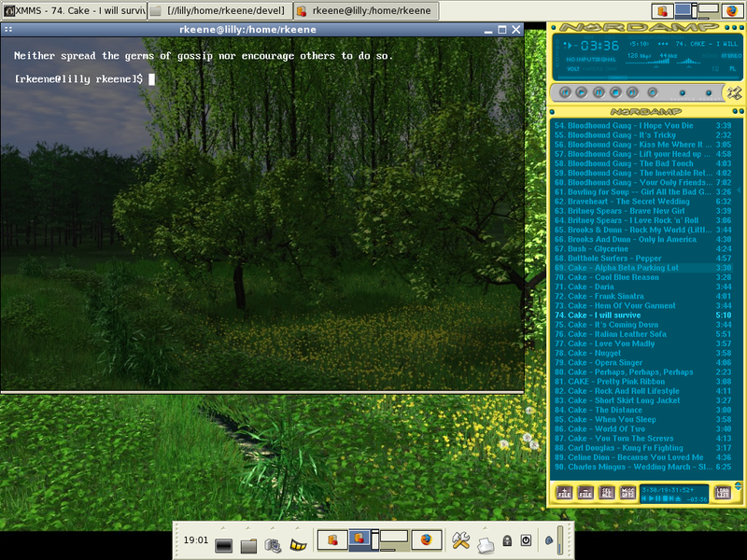Click the XMMS crossed-tools logo icon

(x=734, y=92)
